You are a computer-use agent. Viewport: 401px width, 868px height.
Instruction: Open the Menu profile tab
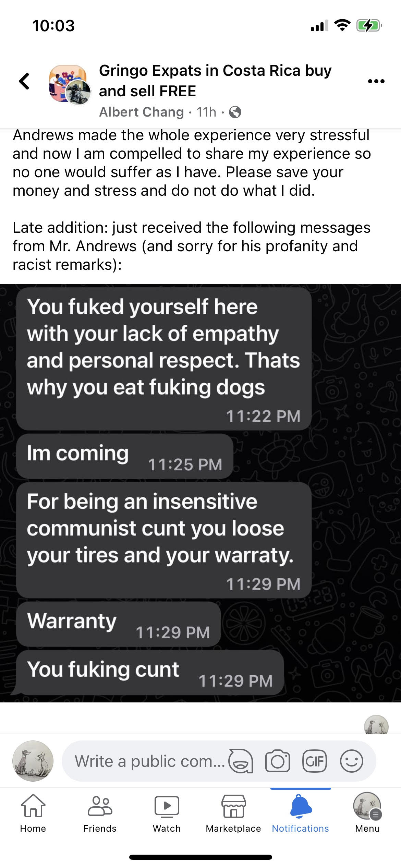click(x=367, y=813)
